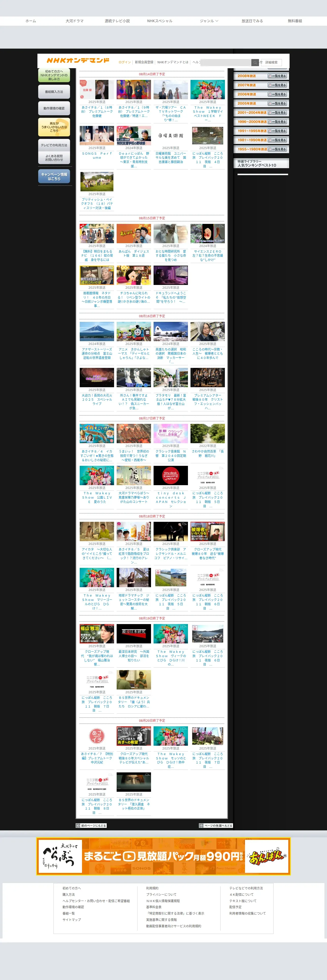The height and width of the screenshot is (980, 327).
Task: Click the search magnifier icon in the header
Action: 255,62
